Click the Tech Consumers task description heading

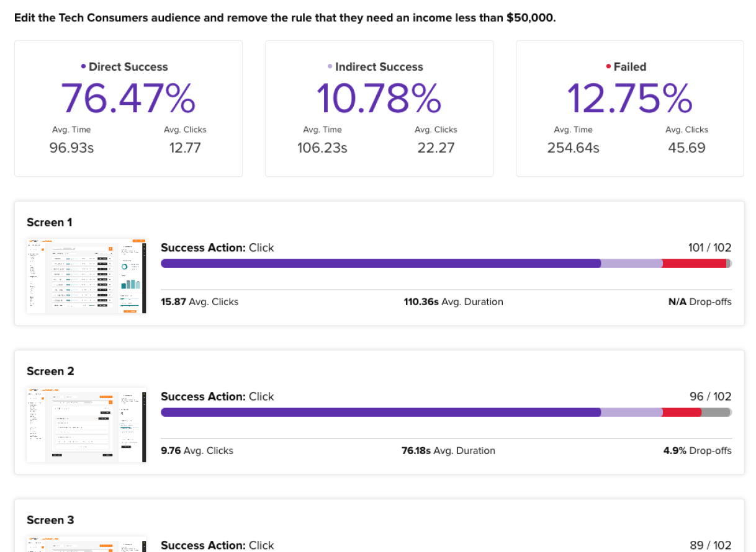[x=285, y=17]
